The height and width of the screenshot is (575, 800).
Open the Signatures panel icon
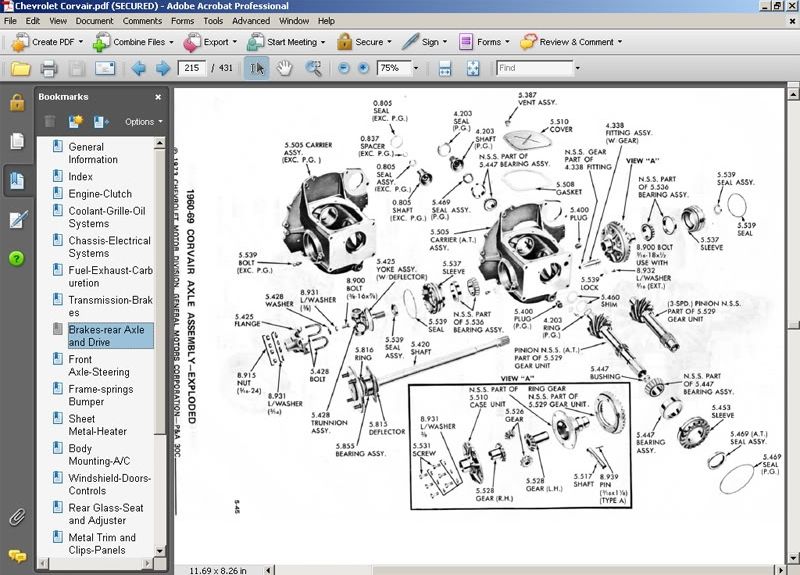[18, 219]
